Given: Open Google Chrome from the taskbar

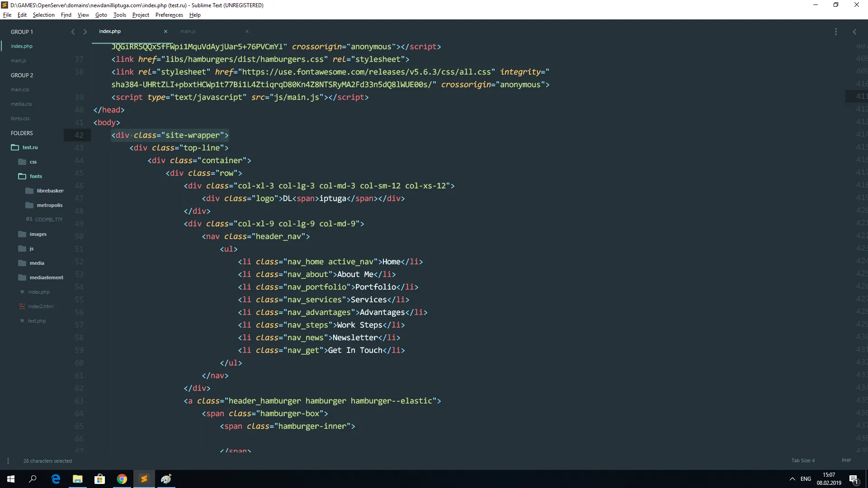Looking at the screenshot, I should [x=122, y=479].
